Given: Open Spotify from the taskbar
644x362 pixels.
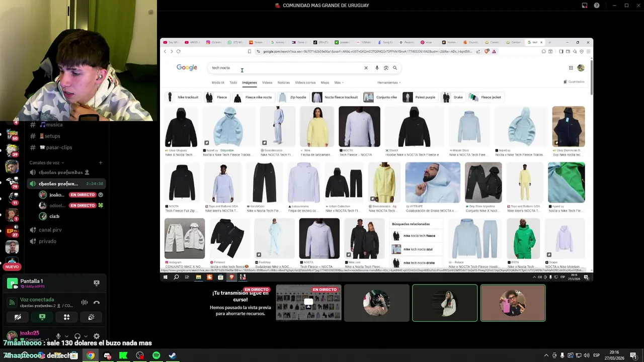Looking at the screenshot, I should (x=156, y=355).
